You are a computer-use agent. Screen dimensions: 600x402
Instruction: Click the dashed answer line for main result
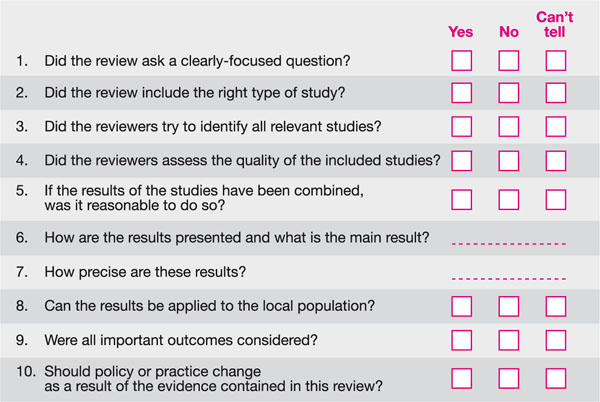click(509, 243)
